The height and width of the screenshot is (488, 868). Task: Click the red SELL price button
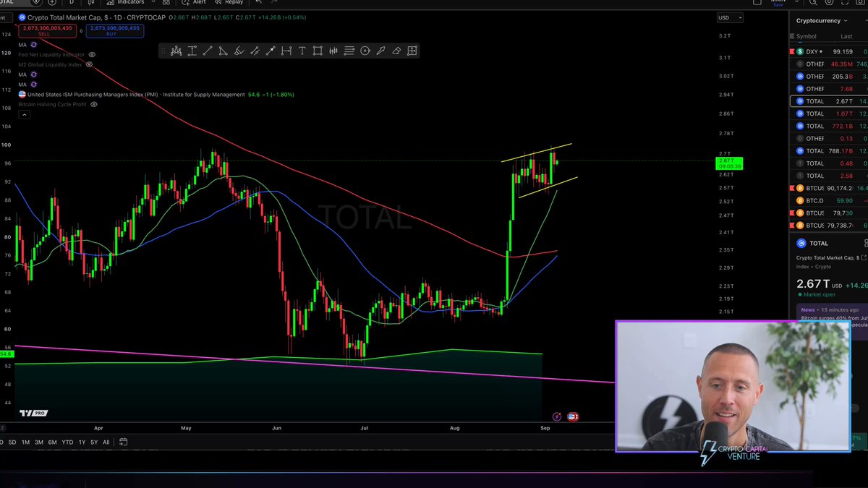tap(46, 30)
